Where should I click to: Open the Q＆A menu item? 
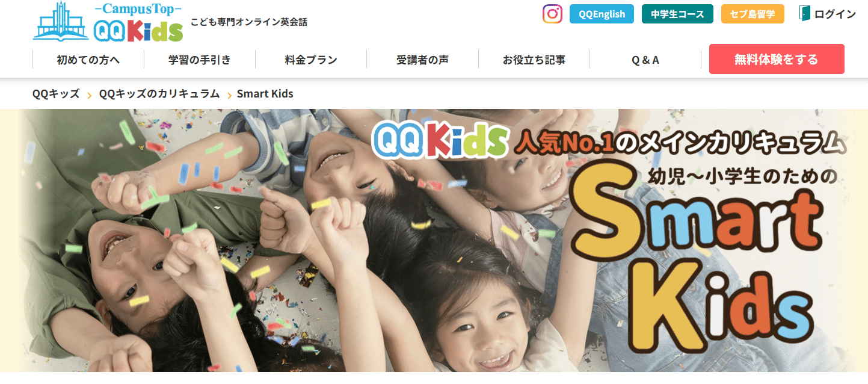pos(645,60)
